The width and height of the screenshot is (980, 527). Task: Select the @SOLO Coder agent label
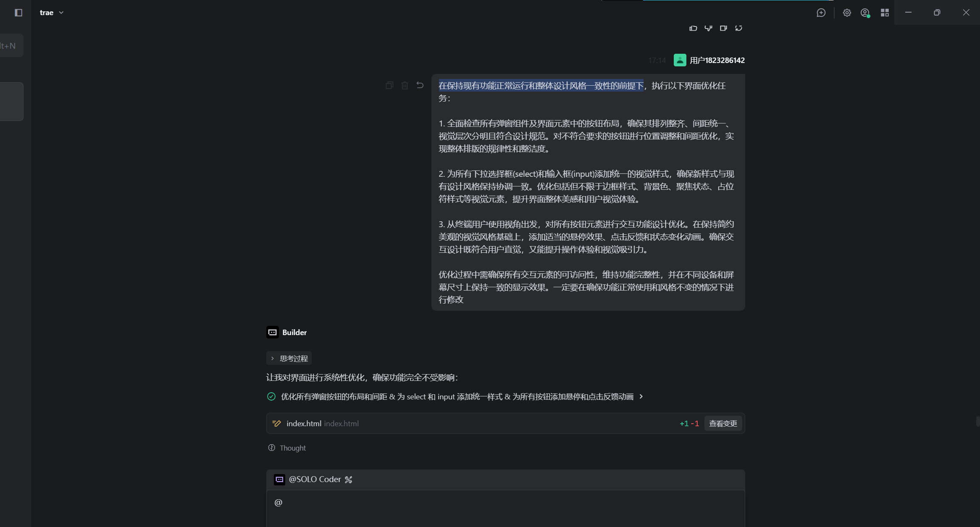(x=314, y=480)
